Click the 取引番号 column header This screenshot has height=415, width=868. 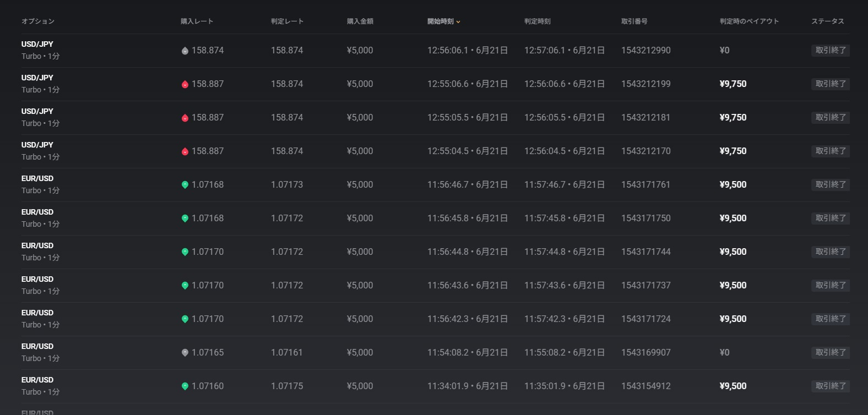point(634,21)
